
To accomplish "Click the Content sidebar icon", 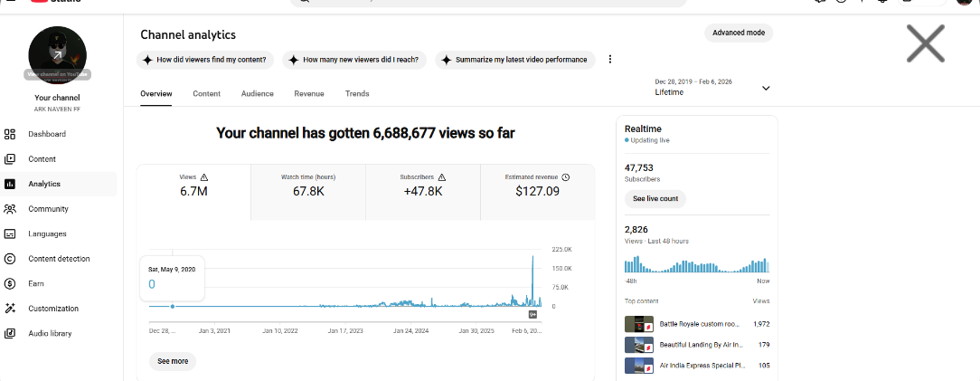I will [x=10, y=159].
